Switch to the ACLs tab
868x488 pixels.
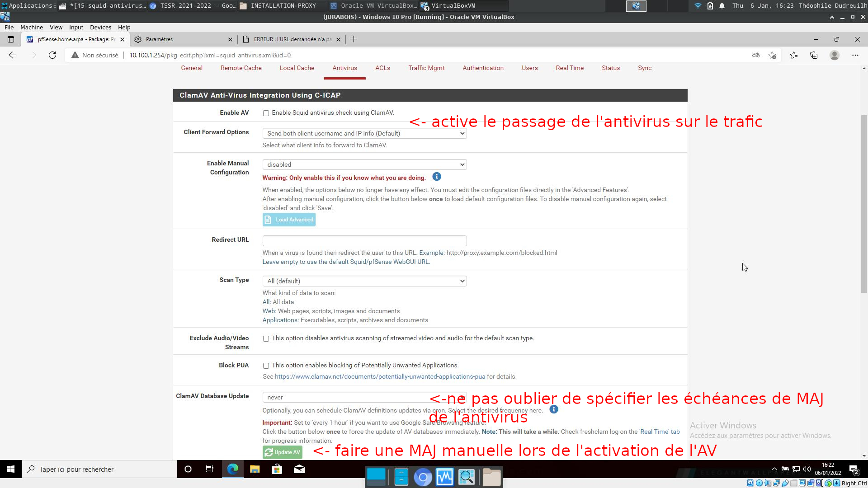pyautogui.click(x=382, y=68)
